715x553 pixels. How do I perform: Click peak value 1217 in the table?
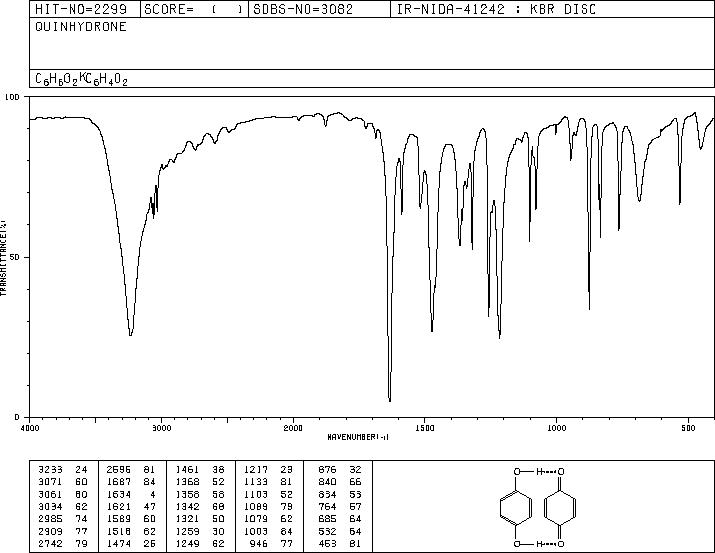click(x=256, y=470)
